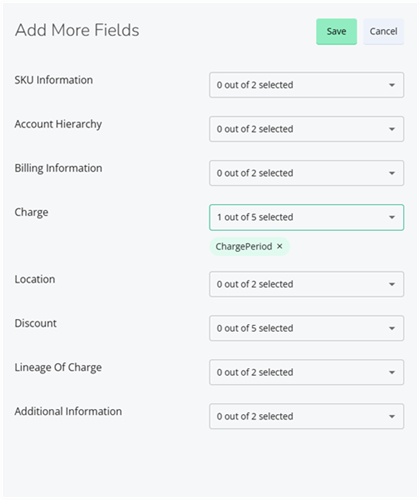Expand the Billing Information selector
The image size is (420, 500).
306,173
